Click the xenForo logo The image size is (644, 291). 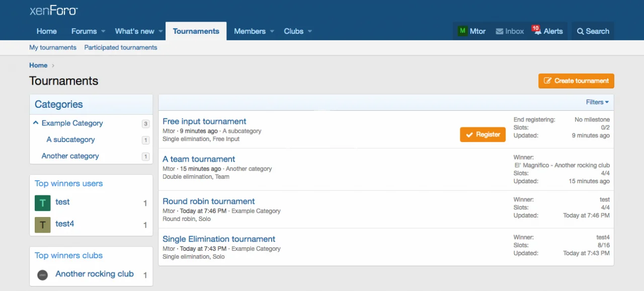tap(53, 11)
